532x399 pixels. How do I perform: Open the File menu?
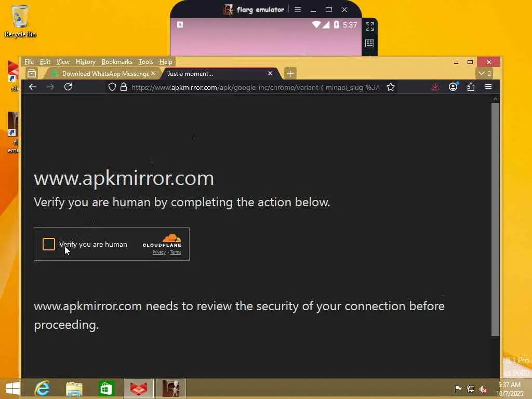coord(29,62)
